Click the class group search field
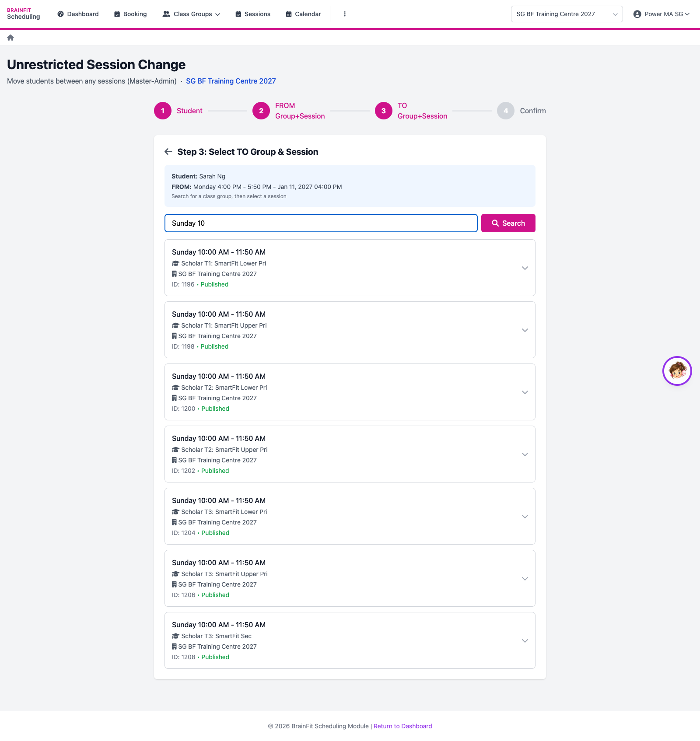Viewport: 700px width, 741px height. coord(321,223)
